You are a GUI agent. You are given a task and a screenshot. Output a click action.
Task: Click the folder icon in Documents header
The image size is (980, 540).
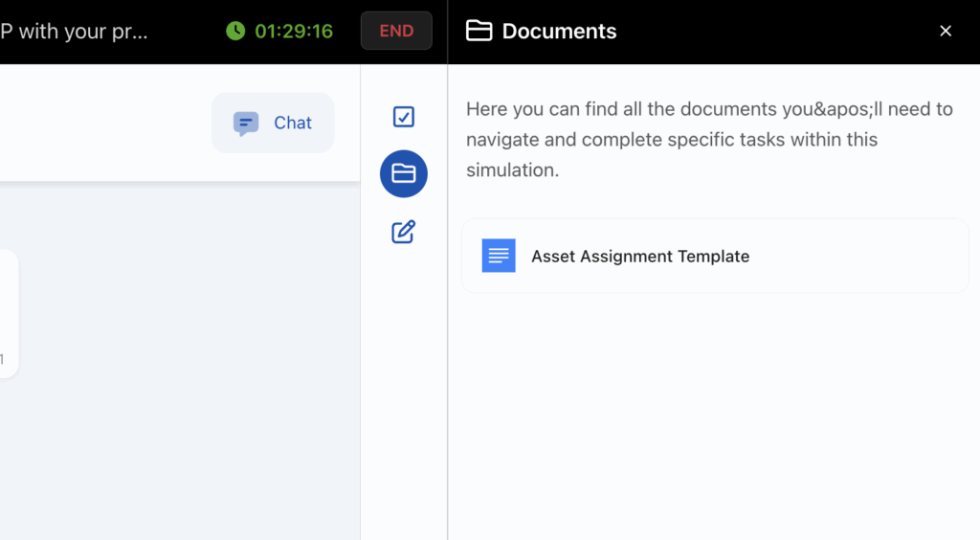pos(479,31)
